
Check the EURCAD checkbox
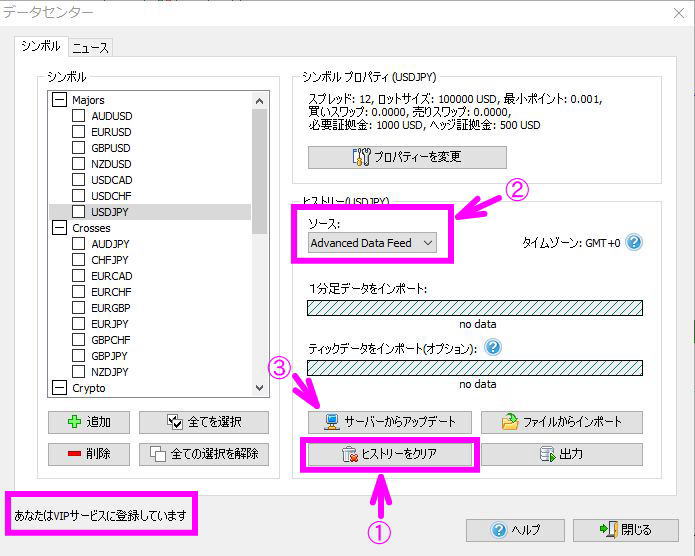tap(78, 275)
